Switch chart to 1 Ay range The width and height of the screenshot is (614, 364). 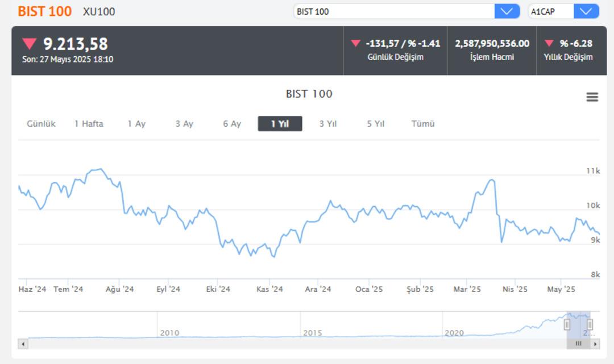pos(136,124)
